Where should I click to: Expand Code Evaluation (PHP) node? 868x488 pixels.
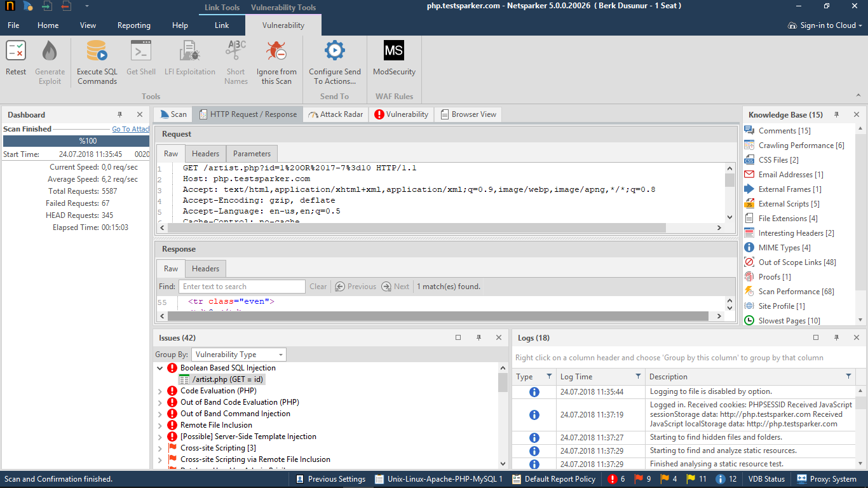click(x=159, y=391)
